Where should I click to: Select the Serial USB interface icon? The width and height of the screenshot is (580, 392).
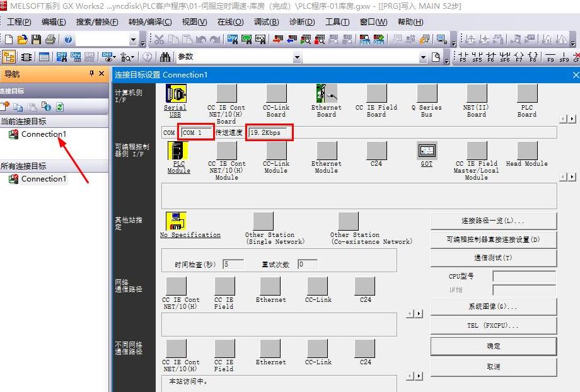176,93
